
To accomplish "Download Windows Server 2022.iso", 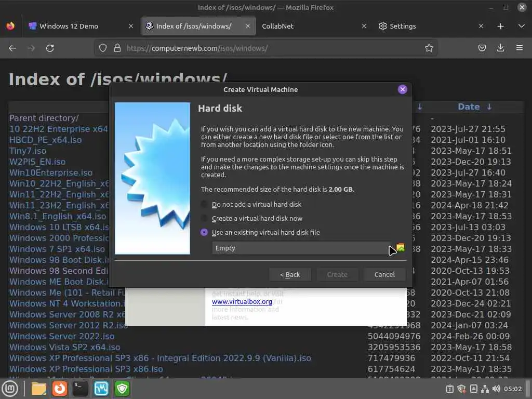I will point(62,336).
